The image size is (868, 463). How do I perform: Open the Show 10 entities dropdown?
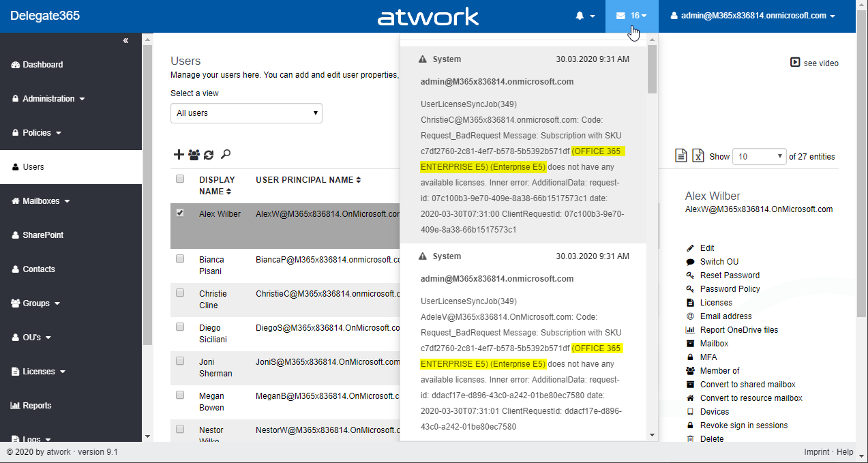pos(760,156)
